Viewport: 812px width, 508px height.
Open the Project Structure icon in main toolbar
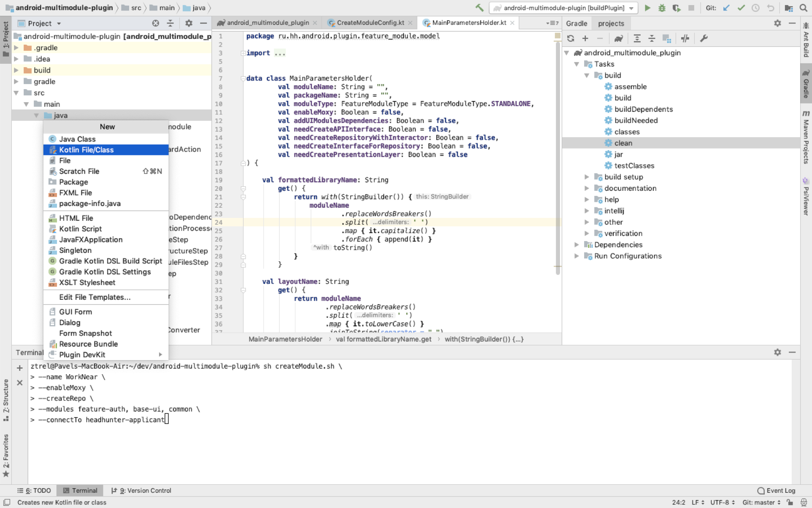coord(788,8)
